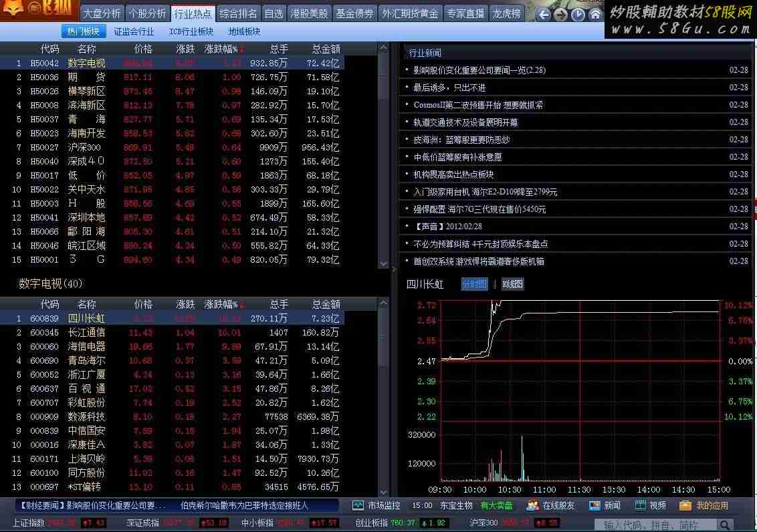Click 创业板指 in status bar
757x532 pixels.
[371, 523]
